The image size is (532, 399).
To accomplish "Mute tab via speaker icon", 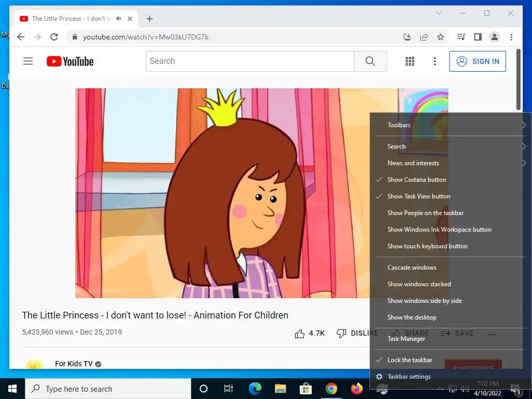I will tap(118, 19).
